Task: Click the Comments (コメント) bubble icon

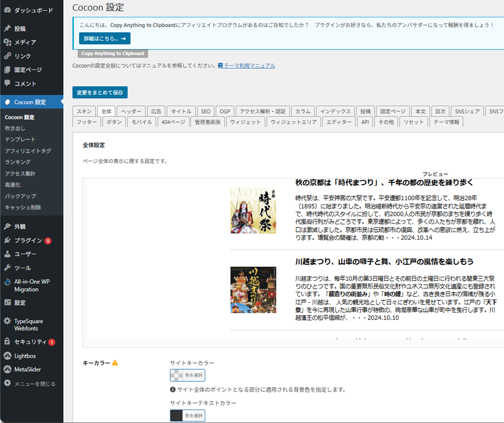Action: click(7, 84)
